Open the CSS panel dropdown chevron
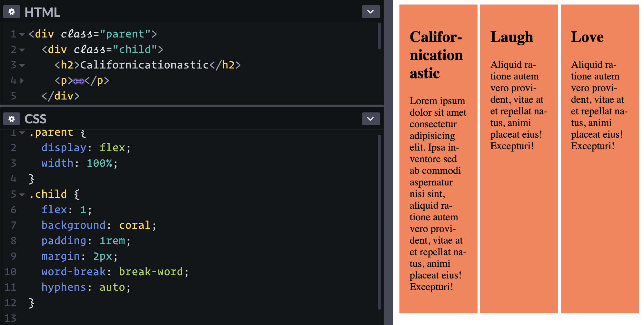 371,119
